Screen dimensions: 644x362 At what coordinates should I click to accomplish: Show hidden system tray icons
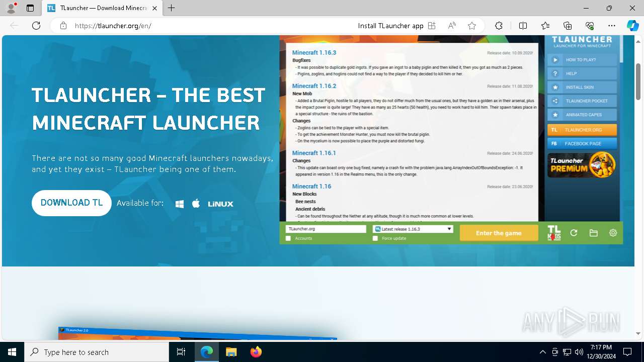(542, 352)
